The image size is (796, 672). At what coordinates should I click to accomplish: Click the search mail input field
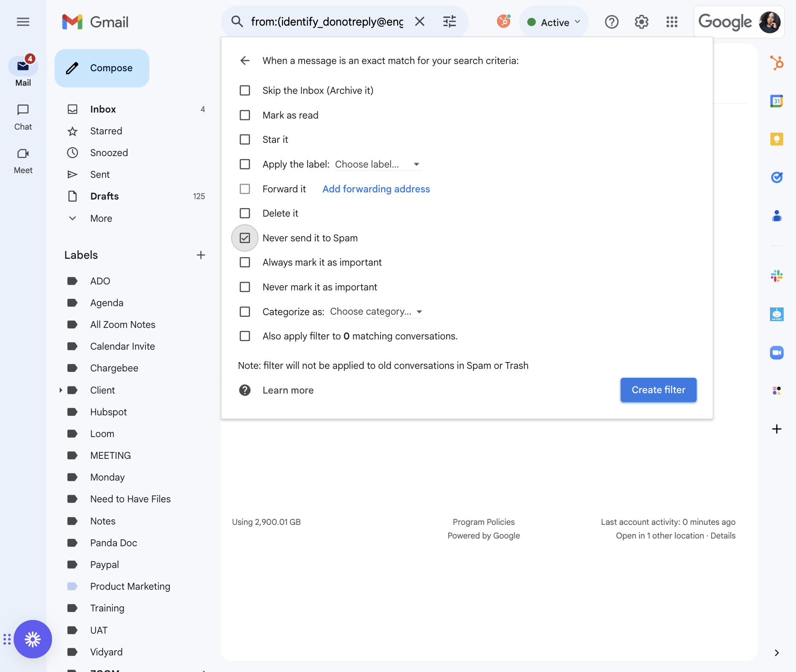(x=327, y=22)
